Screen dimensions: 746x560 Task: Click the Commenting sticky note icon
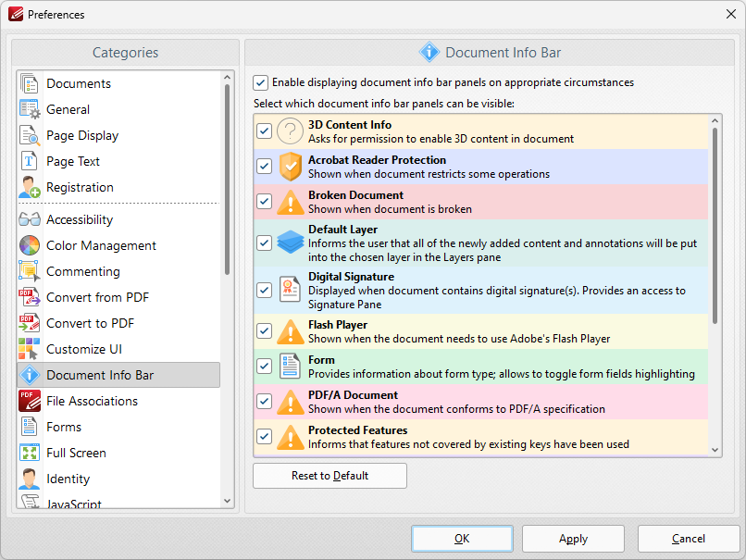[x=30, y=272]
